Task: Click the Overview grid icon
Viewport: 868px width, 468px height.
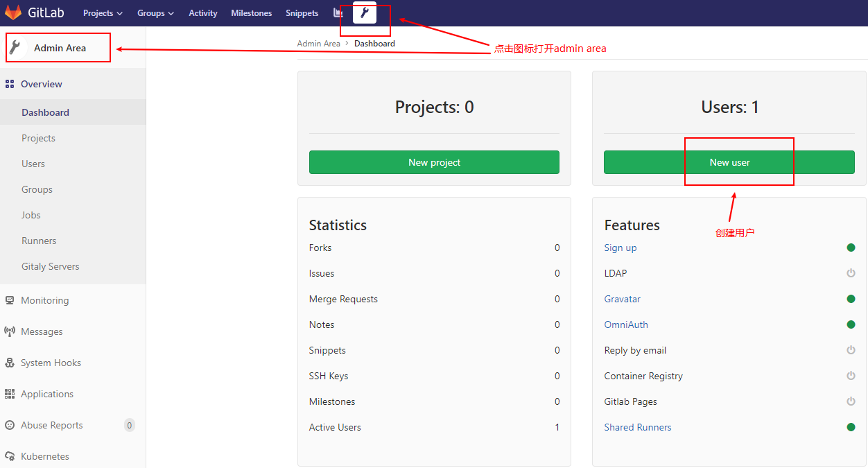Action: [10, 84]
